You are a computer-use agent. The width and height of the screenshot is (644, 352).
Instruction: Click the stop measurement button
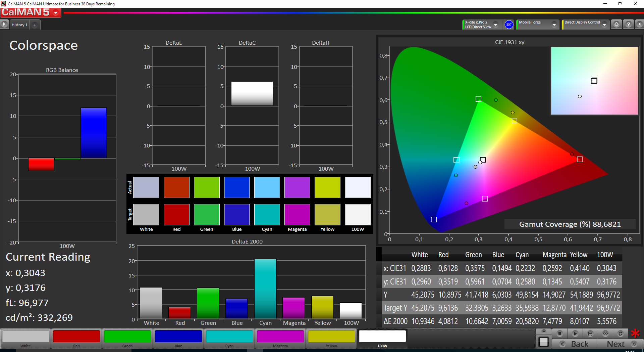pyautogui.click(x=559, y=334)
